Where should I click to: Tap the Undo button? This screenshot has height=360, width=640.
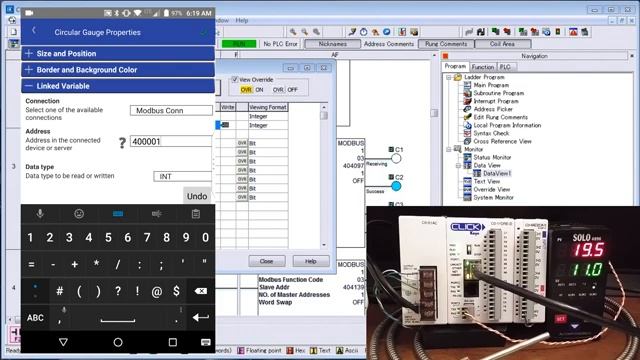(197, 196)
